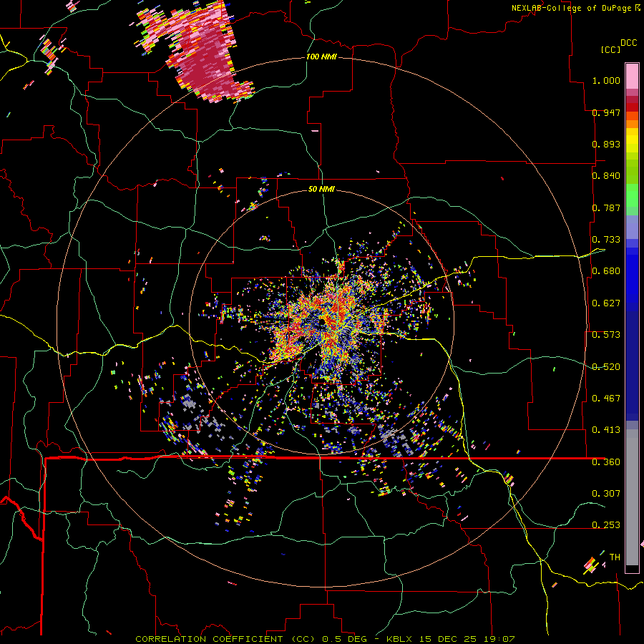Image resolution: width=644 pixels, height=644 pixels.
Task: Click the DCC label above color bar
Action: coord(628,43)
